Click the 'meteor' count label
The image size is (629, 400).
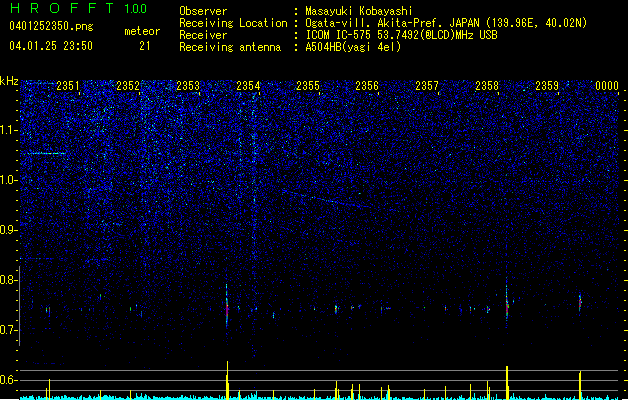142,31
